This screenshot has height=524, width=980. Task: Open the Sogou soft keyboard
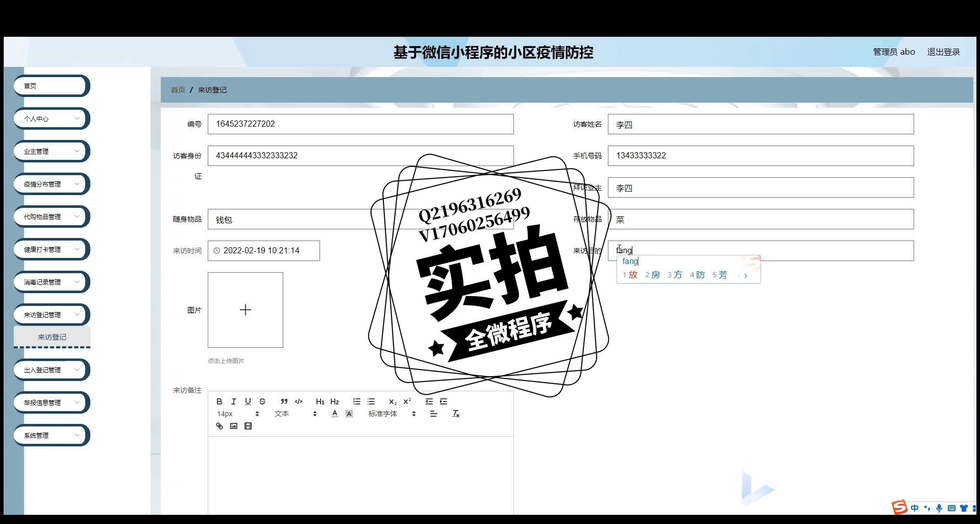[x=951, y=508]
